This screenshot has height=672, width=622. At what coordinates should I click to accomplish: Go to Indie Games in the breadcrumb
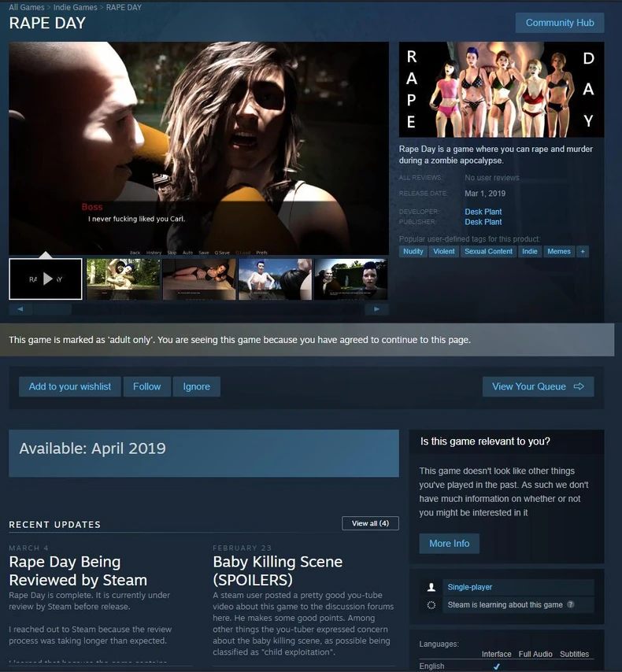coord(76,7)
